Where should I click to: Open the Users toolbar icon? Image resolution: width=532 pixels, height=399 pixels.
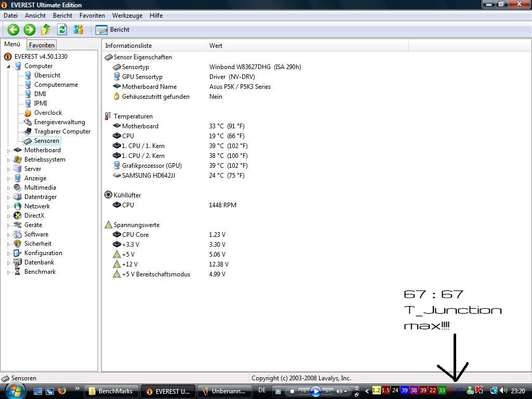click(x=78, y=30)
